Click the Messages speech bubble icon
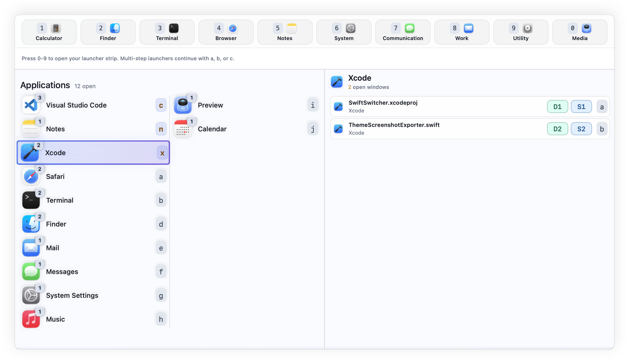This screenshot has height=364, width=629. 31,272
